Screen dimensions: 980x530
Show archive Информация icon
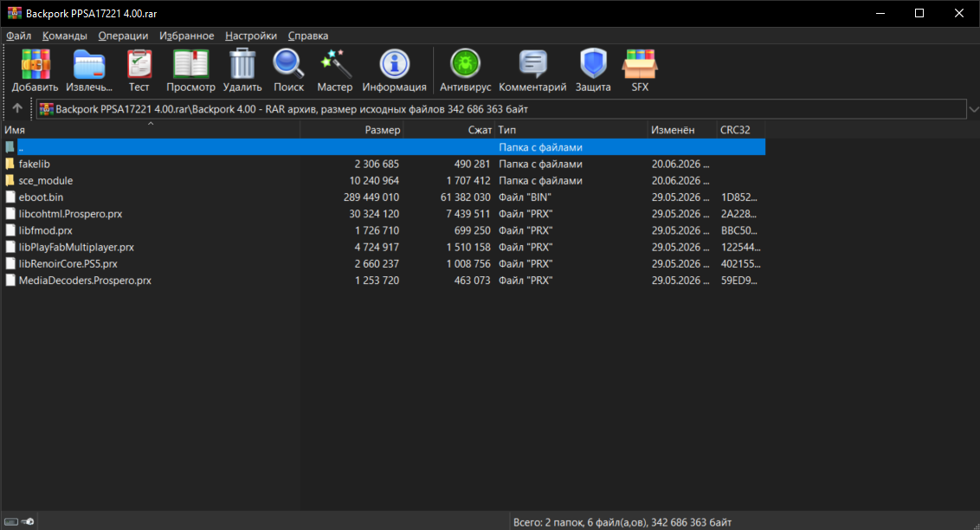pyautogui.click(x=395, y=64)
